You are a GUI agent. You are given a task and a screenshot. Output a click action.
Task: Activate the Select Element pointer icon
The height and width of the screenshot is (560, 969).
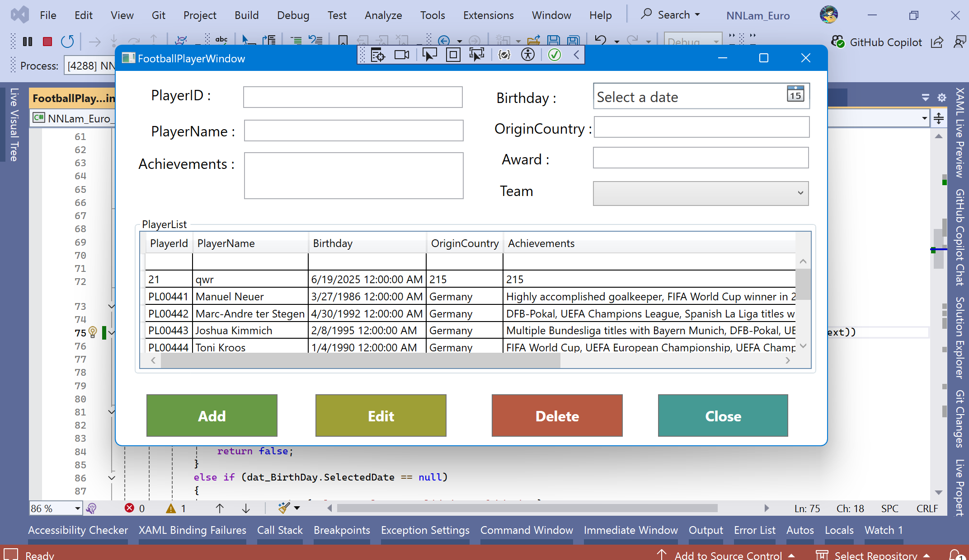[x=429, y=55]
